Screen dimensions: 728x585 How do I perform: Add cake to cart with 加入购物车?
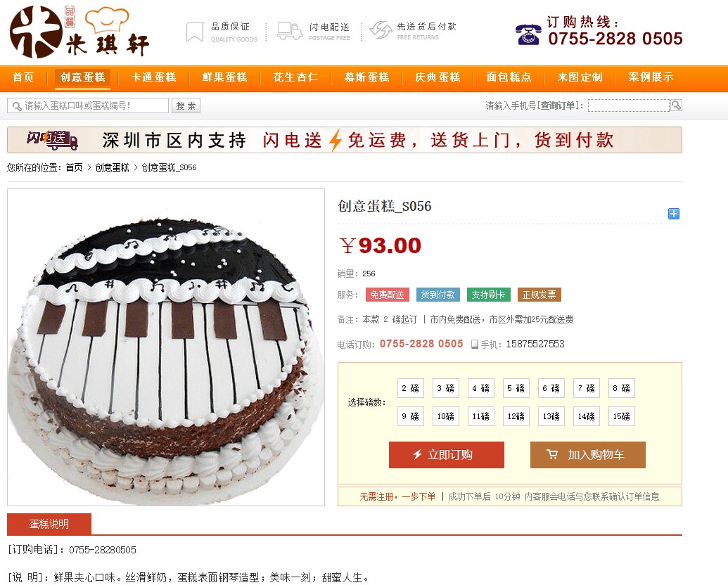click(x=588, y=454)
